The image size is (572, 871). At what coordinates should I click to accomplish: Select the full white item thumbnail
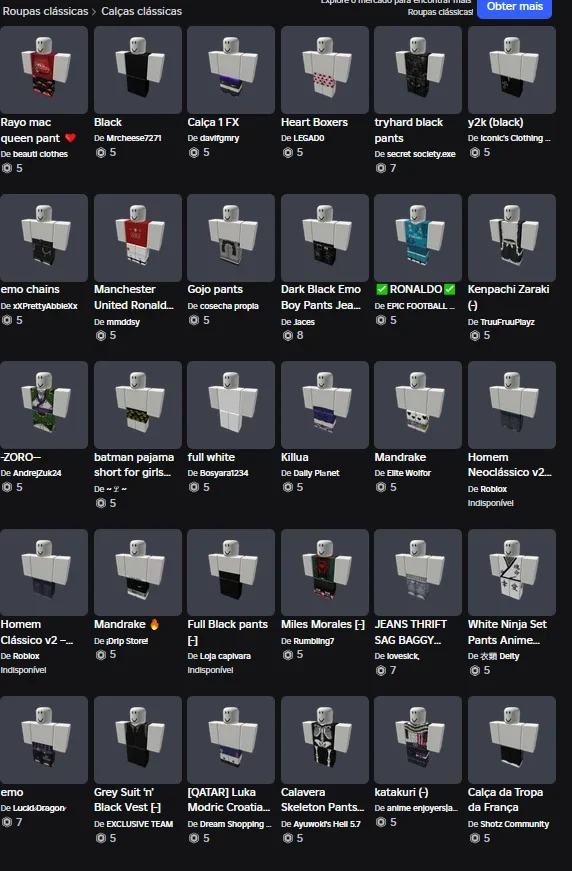click(x=231, y=405)
